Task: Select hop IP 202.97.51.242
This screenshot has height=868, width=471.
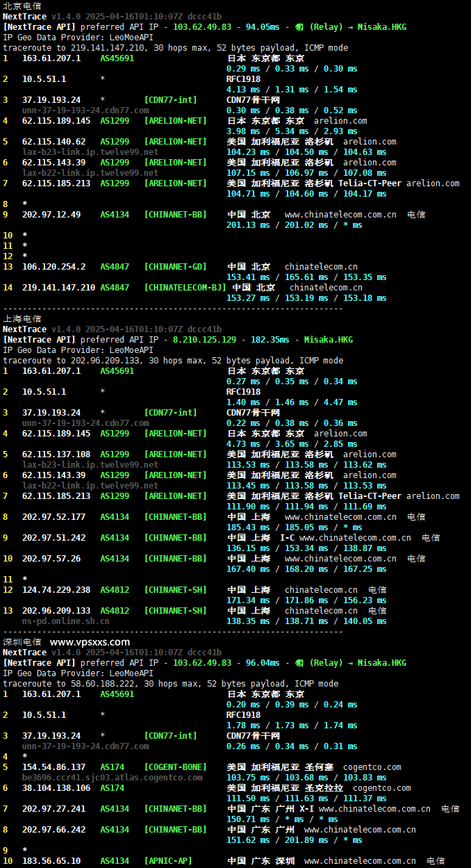Action: (54, 538)
